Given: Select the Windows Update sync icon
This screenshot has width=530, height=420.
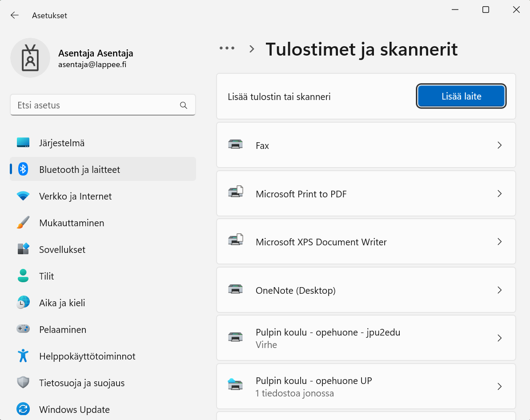Looking at the screenshot, I should coord(23,409).
